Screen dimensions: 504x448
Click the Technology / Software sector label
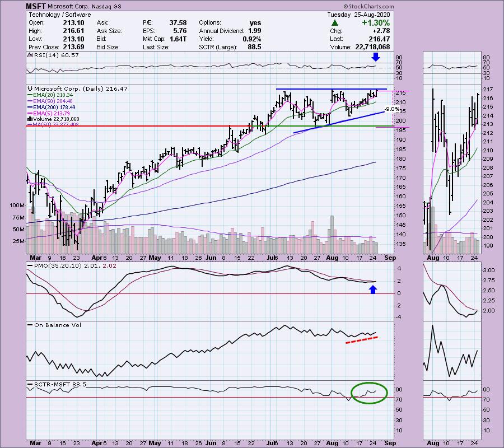tap(60, 15)
